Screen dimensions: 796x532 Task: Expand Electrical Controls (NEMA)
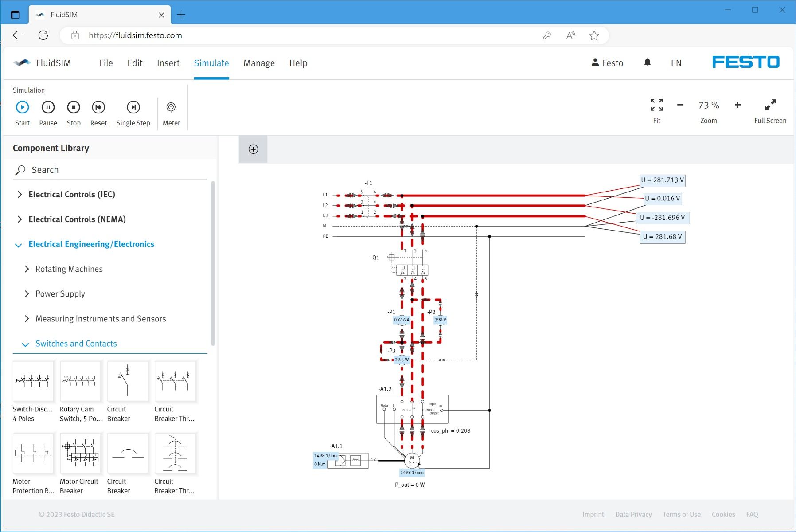(71, 219)
